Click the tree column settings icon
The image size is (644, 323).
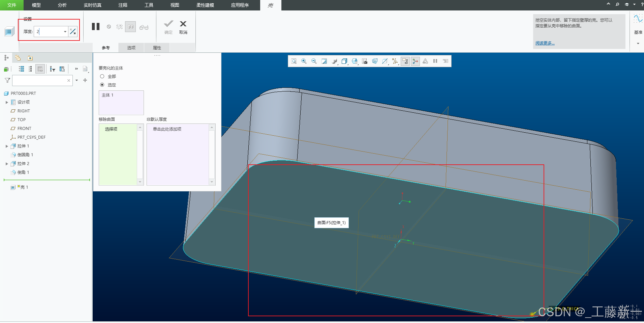pyautogui.click(x=62, y=69)
